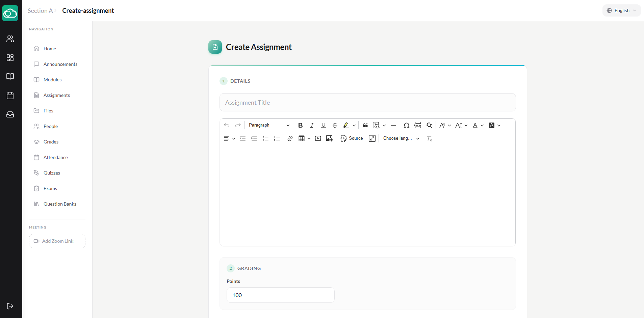Apply the yellow highlight marker

click(346, 125)
